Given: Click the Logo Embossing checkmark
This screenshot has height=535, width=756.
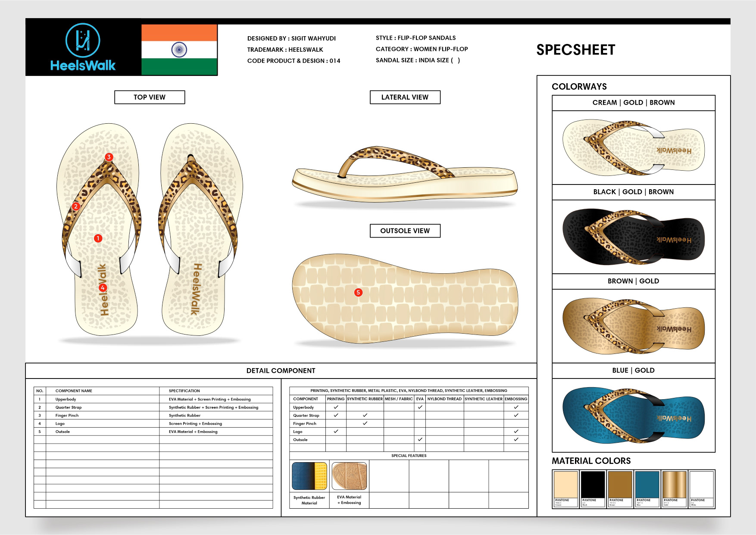Looking at the screenshot, I should pos(516,431).
